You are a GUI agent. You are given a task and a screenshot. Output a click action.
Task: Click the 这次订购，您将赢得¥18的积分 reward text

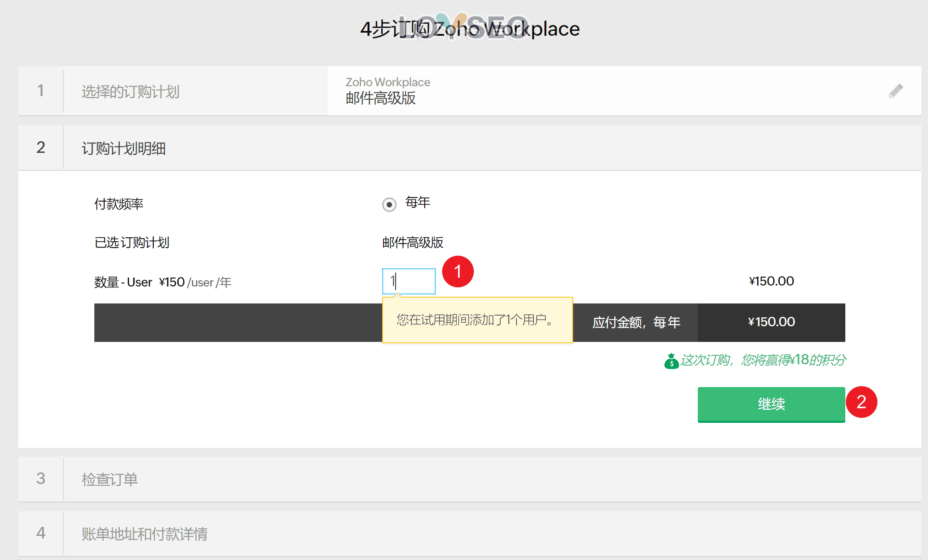[763, 360]
